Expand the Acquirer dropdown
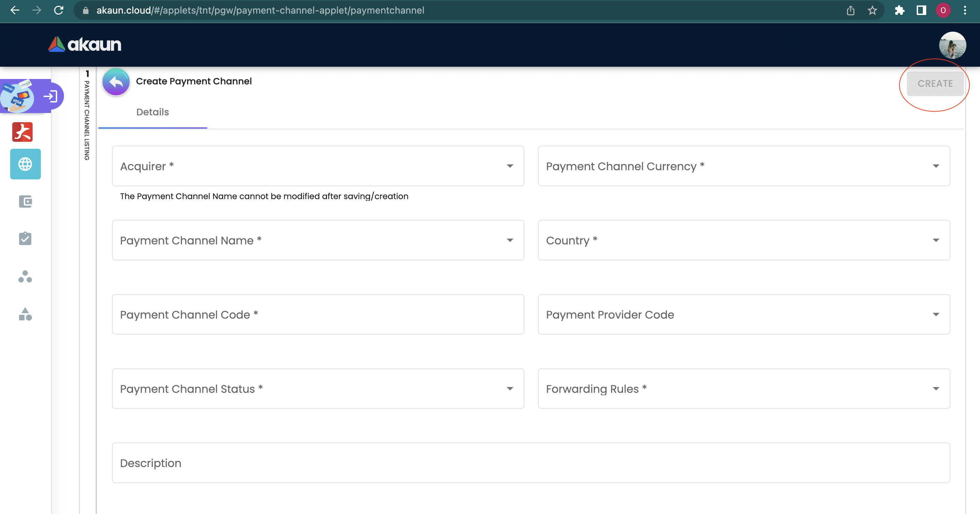This screenshot has height=514, width=980. tap(318, 166)
